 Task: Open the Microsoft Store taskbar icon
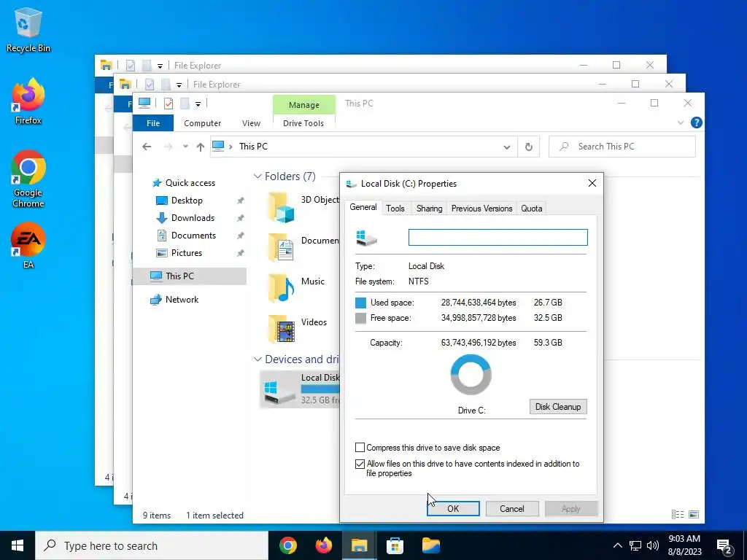[395, 545]
